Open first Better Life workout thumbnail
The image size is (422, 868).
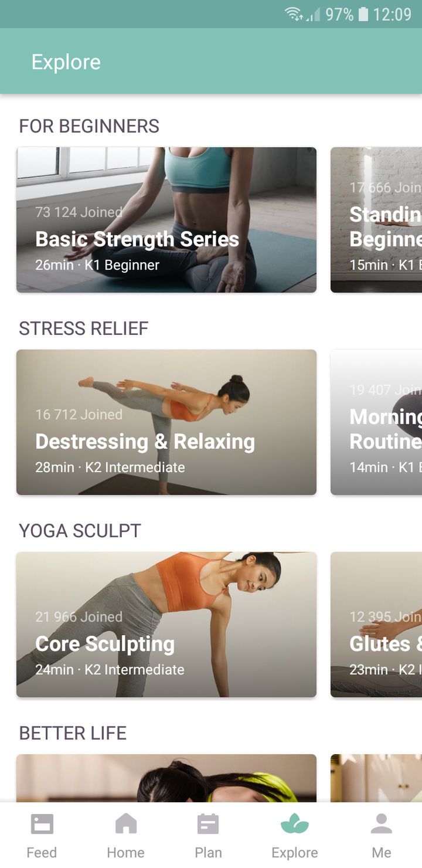(x=166, y=778)
